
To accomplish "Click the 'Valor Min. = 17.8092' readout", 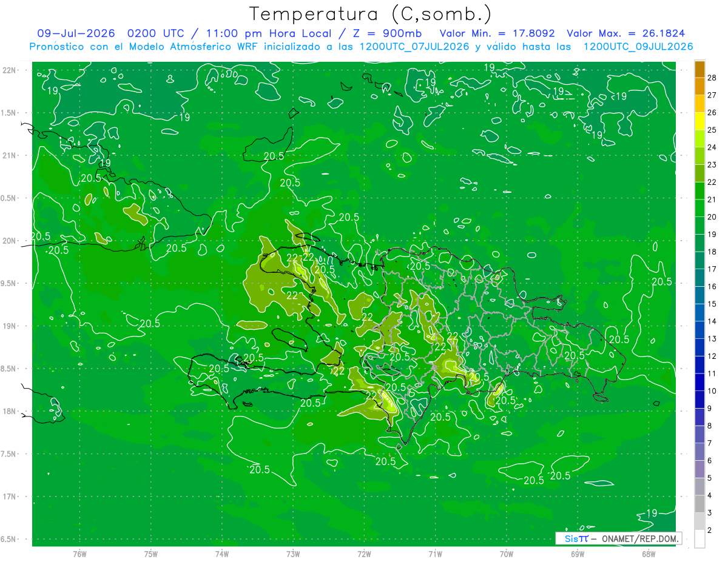I will pyautogui.click(x=497, y=33).
